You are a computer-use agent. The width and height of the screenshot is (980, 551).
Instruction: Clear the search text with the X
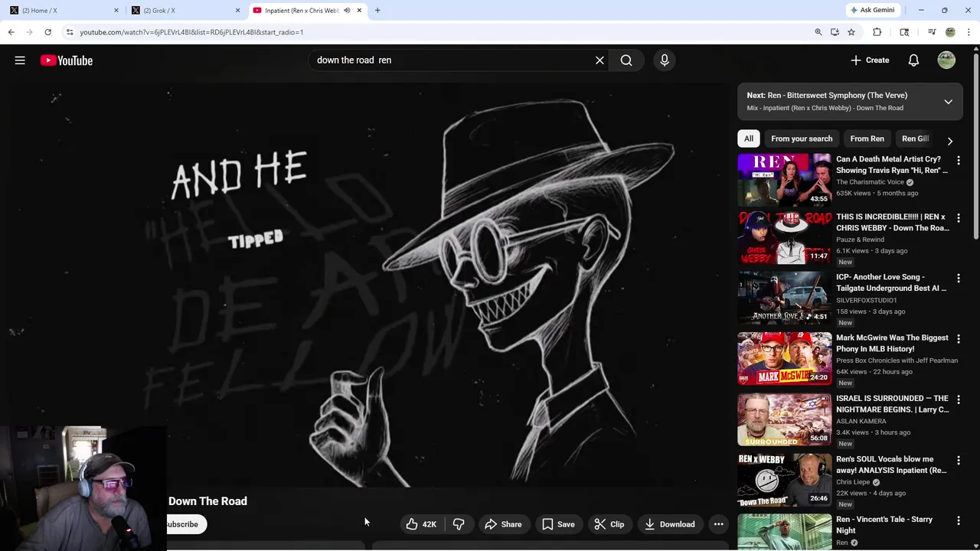coord(599,60)
